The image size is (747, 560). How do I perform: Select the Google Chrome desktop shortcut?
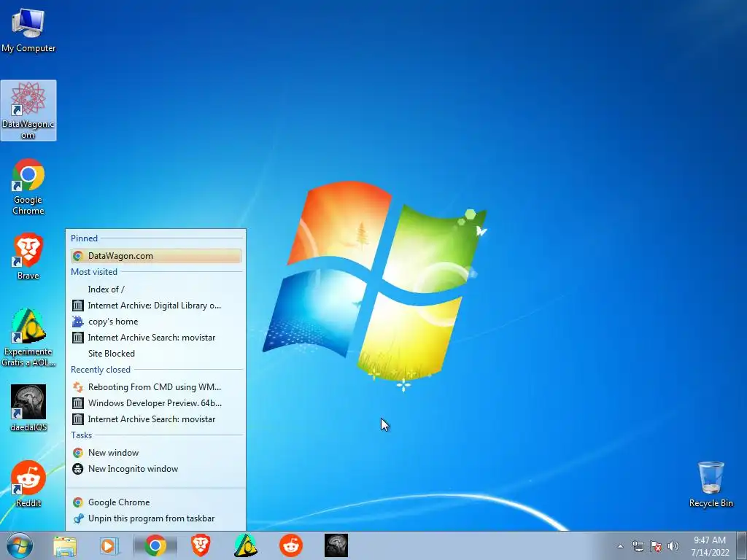(28, 187)
